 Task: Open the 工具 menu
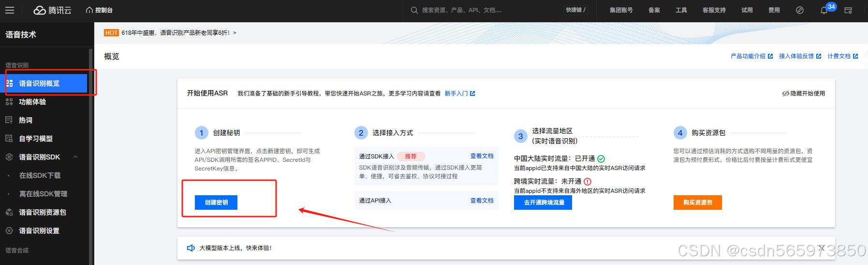pyautogui.click(x=681, y=10)
